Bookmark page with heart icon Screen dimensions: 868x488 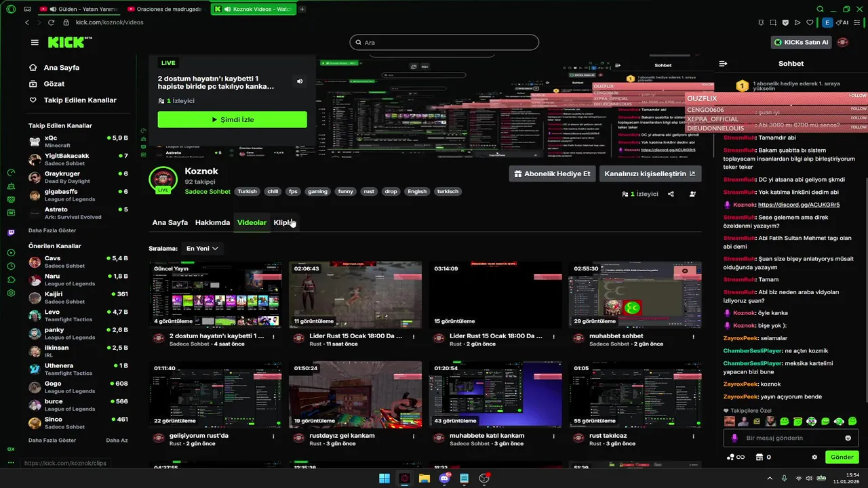point(809,22)
